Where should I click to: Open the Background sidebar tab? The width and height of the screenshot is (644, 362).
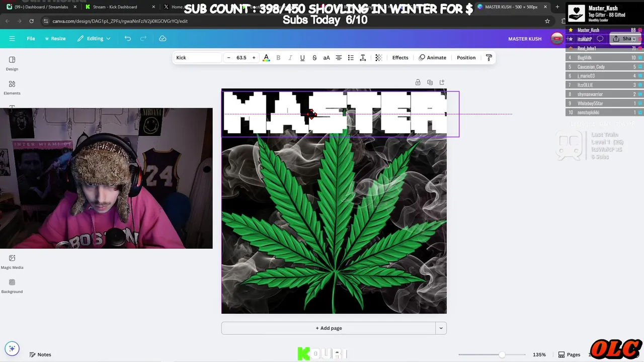[12, 286]
